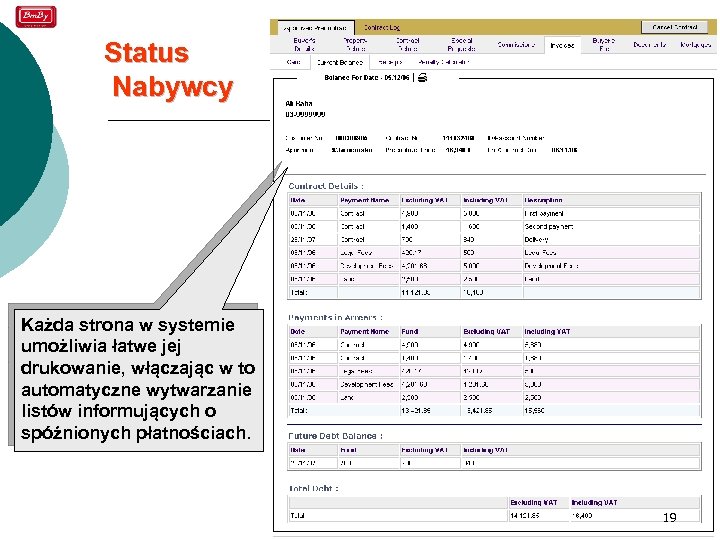Open the Buyer's File tab
This screenshot has width=720, height=540.
[604, 45]
